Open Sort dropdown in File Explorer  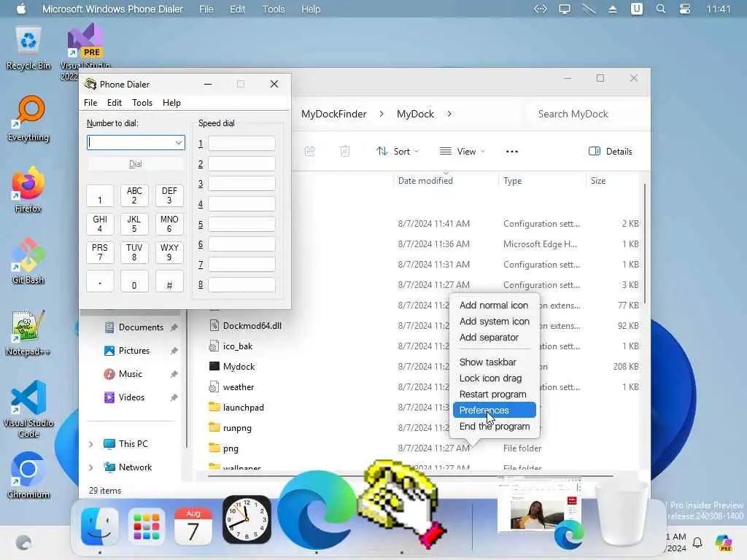point(398,152)
